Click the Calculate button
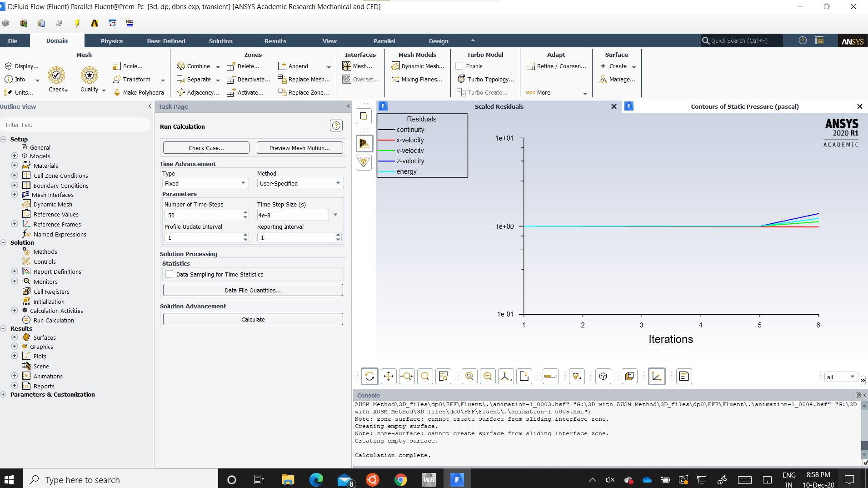The image size is (868, 488). click(x=253, y=319)
